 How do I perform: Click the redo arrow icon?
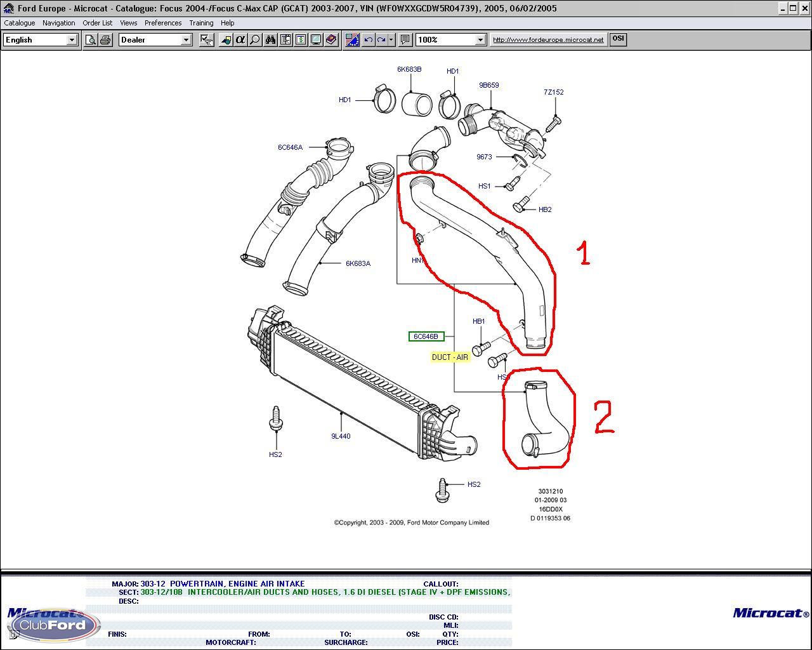click(x=382, y=39)
